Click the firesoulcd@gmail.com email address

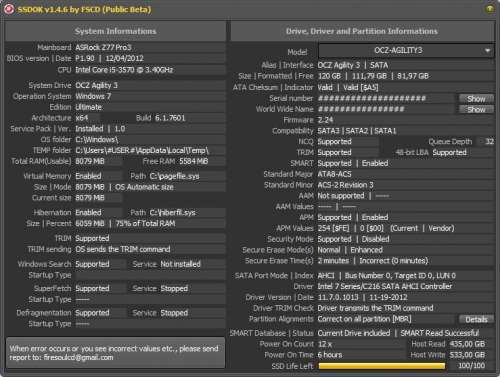click(x=79, y=358)
